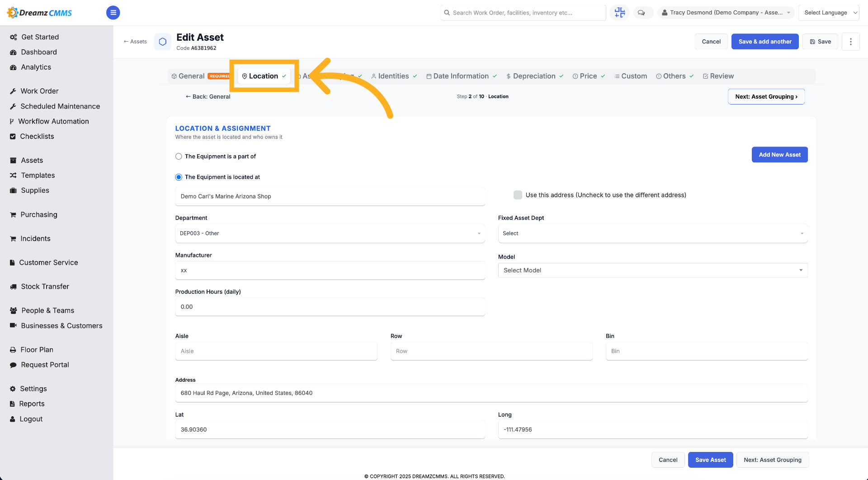Open People & Teams in sidebar
The image size is (868, 480).
point(42,310)
